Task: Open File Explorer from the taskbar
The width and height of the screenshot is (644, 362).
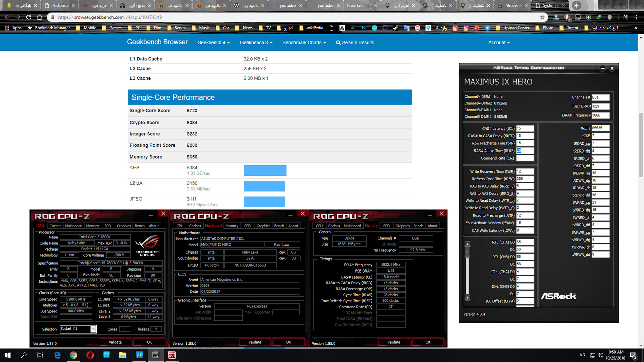Action: (x=123, y=355)
